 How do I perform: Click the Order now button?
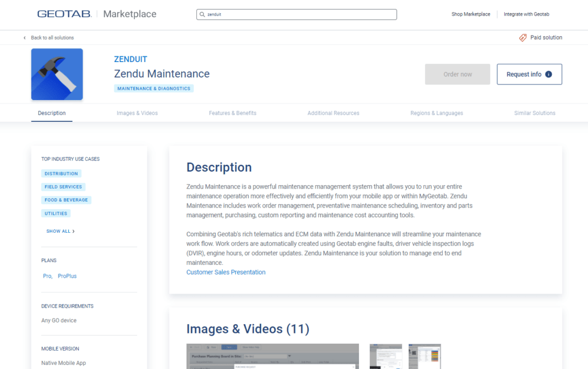pos(458,74)
